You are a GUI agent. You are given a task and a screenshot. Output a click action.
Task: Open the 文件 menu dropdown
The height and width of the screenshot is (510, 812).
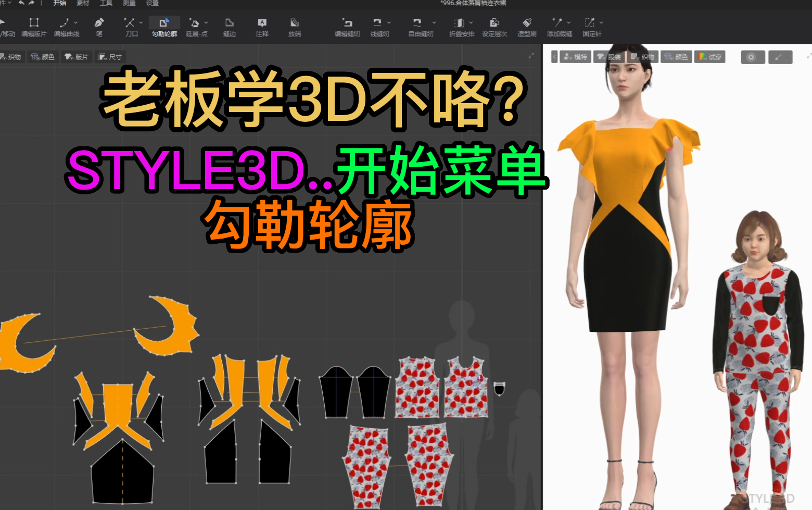(x=5, y=3)
